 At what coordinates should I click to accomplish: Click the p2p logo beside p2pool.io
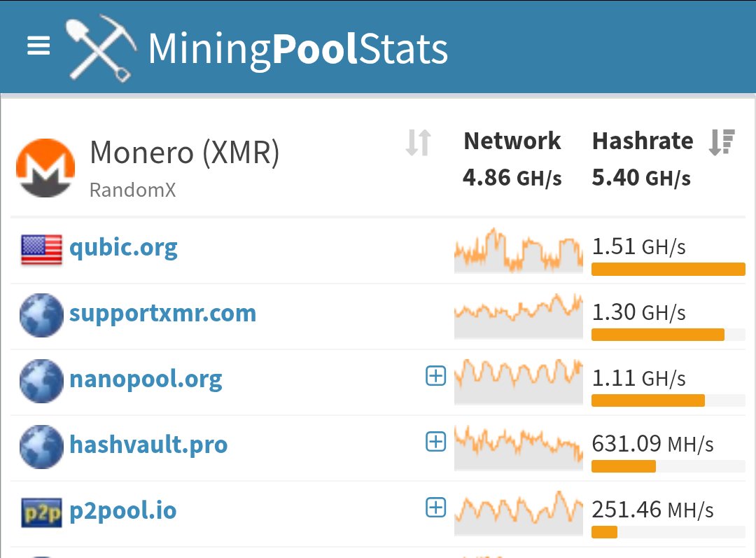41,512
